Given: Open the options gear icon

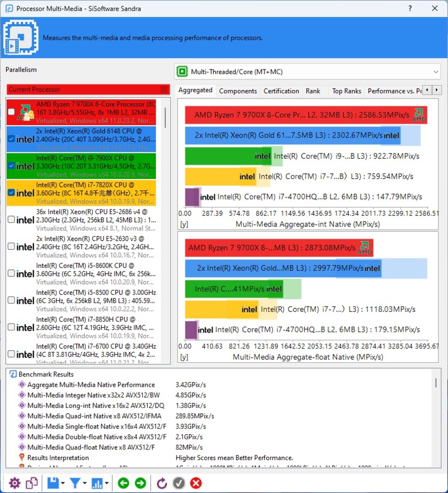Looking at the screenshot, I should coord(14,483).
